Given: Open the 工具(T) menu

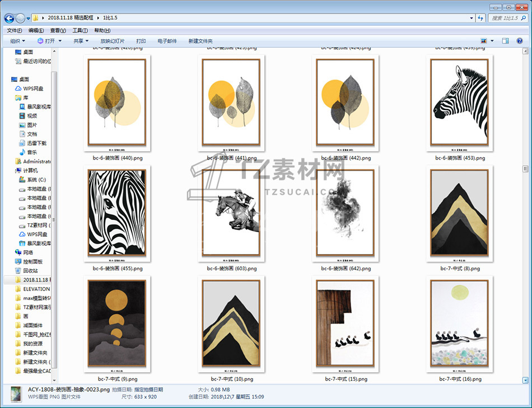Looking at the screenshot, I should point(80,30).
